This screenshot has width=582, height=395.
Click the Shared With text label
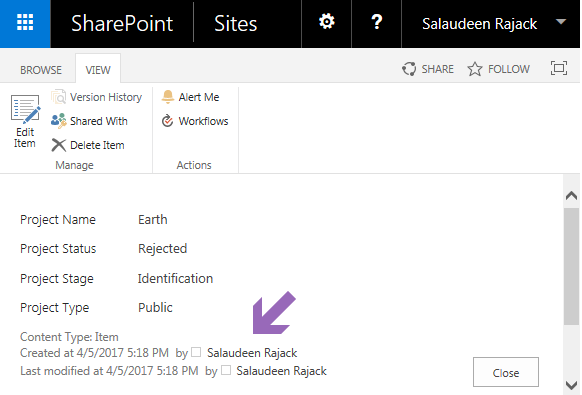point(99,121)
